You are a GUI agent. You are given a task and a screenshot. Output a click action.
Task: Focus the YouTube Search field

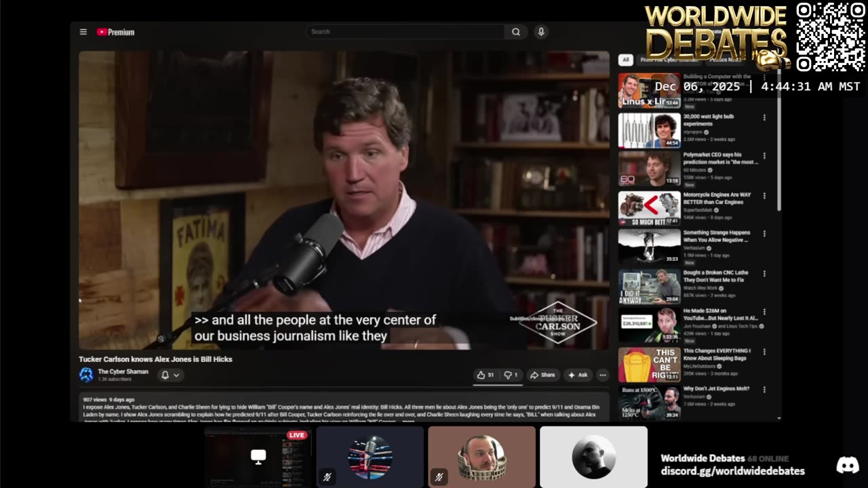pyautogui.click(x=406, y=32)
